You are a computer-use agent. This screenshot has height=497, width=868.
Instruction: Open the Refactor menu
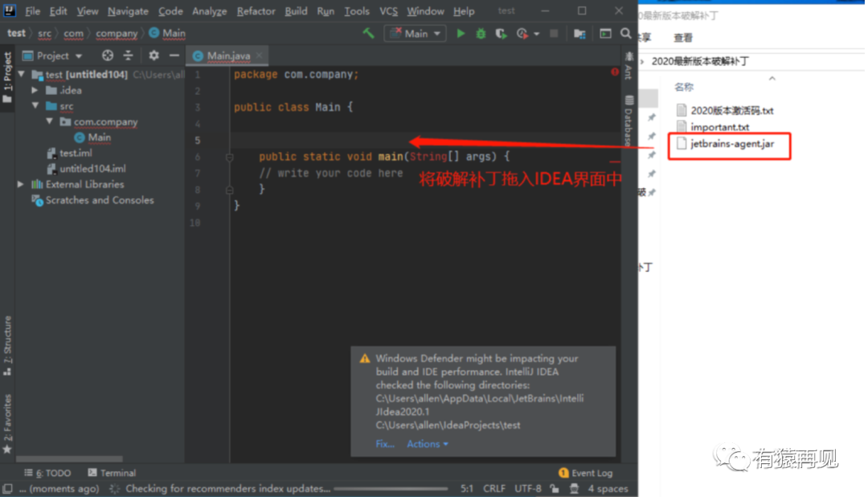pyautogui.click(x=256, y=11)
